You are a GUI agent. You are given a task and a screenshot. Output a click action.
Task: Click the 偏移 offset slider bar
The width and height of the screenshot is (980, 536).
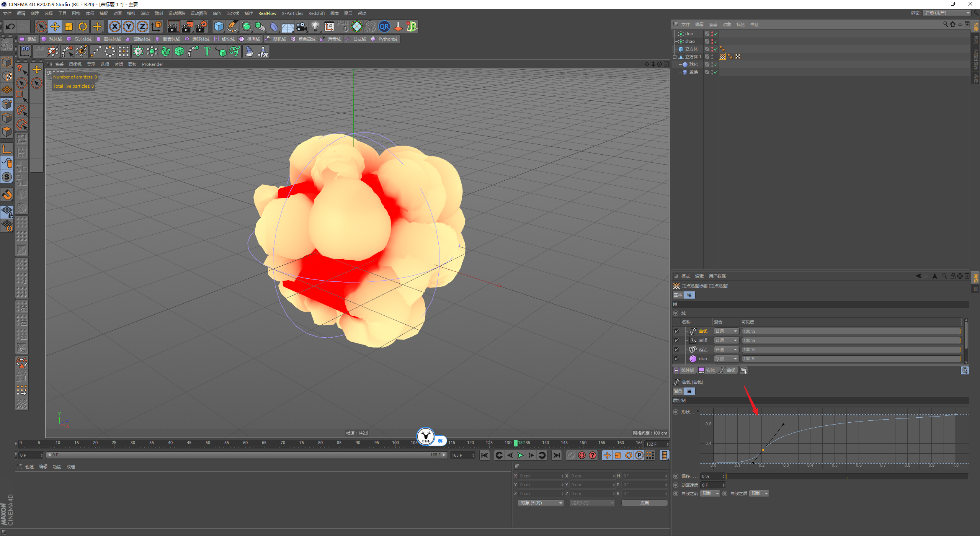[847, 476]
